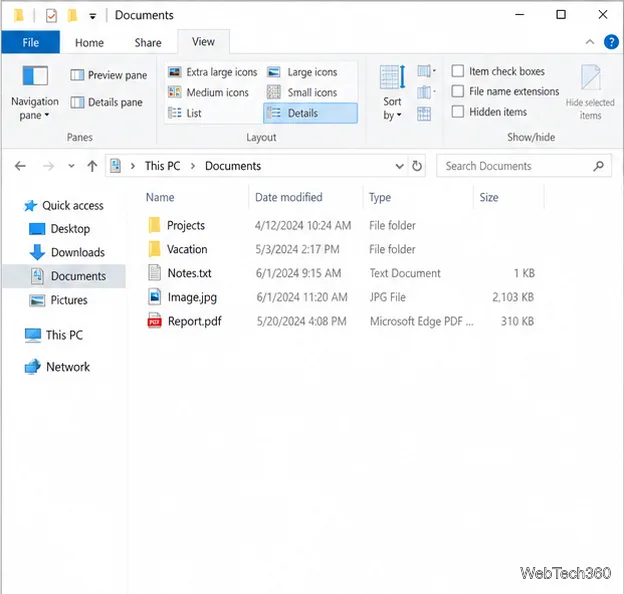
Task: Open the Sort by menu
Action: pos(392,93)
